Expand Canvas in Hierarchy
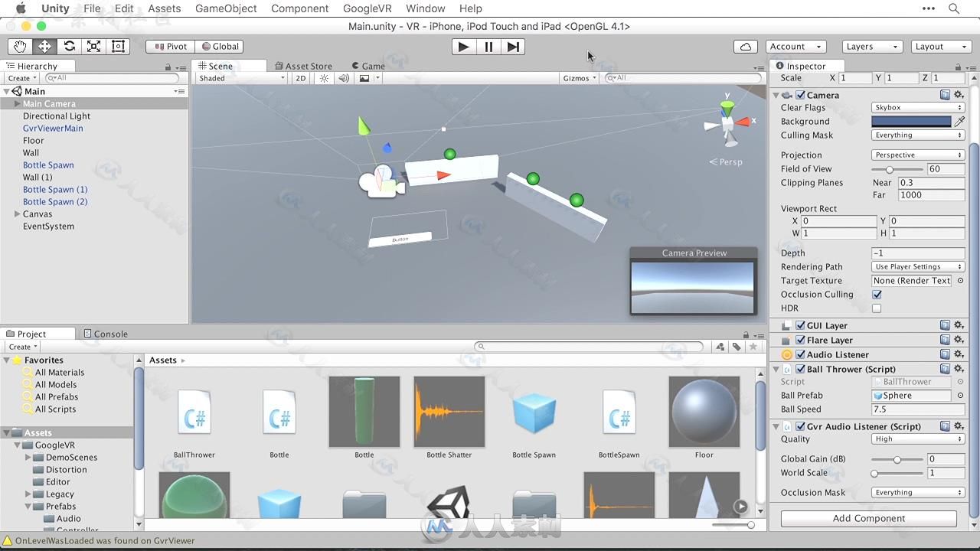 point(17,214)
